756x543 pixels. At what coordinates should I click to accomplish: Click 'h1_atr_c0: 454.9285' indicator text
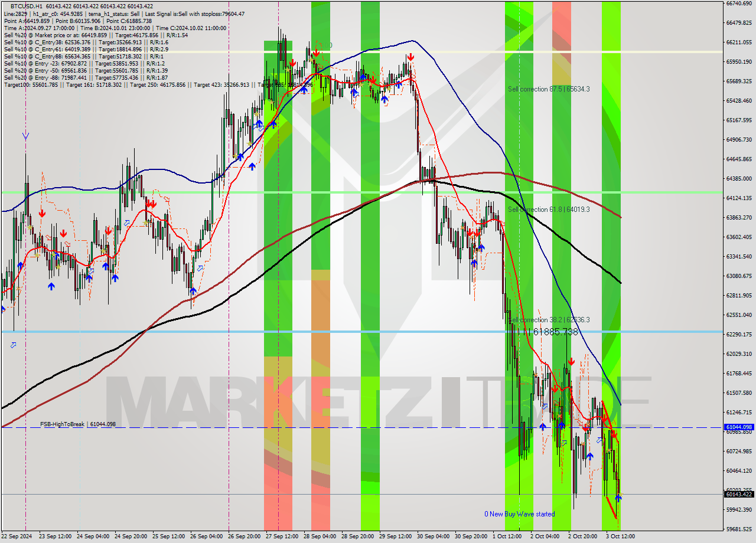(59, 14)
